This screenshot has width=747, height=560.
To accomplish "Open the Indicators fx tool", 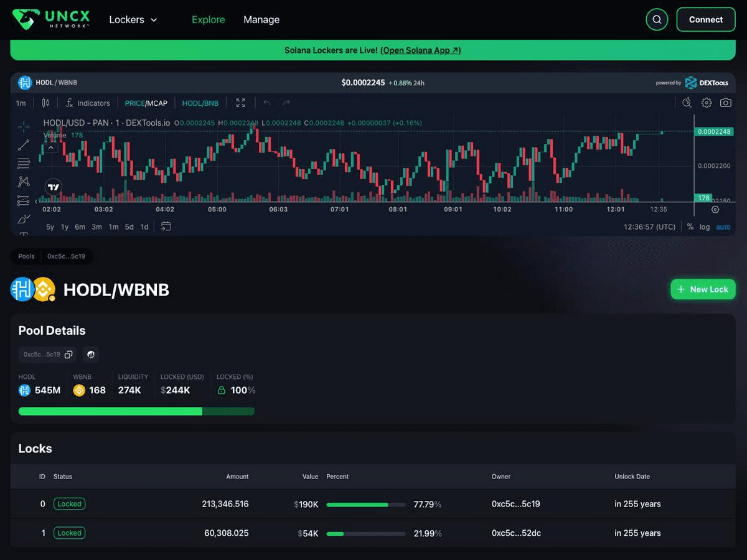I will point(88,103).
